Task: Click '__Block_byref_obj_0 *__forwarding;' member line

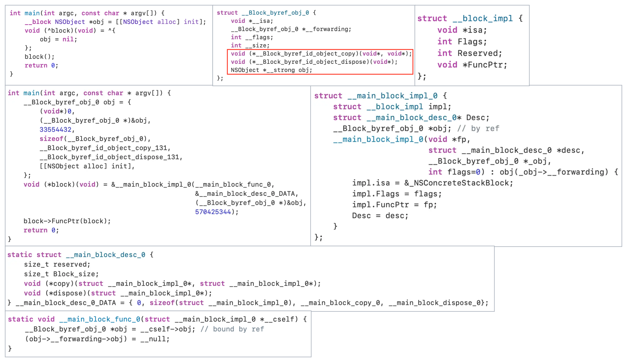Action: (x=291, y=29)
